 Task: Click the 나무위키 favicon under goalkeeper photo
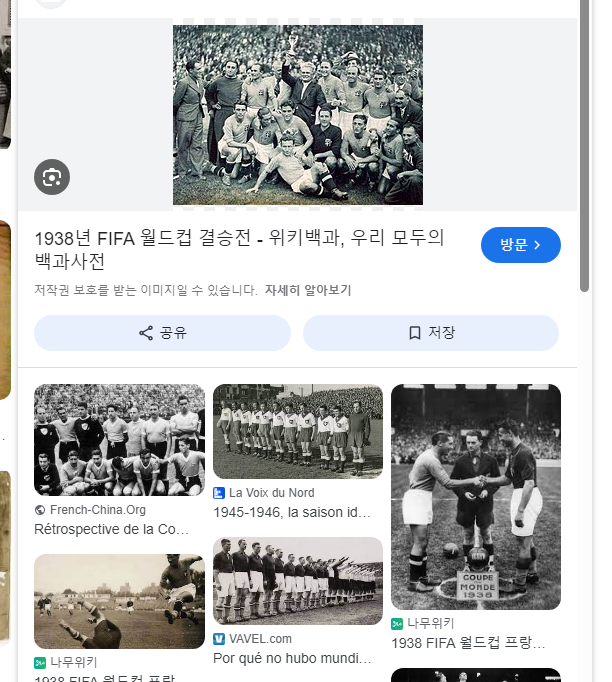point(40,663)
